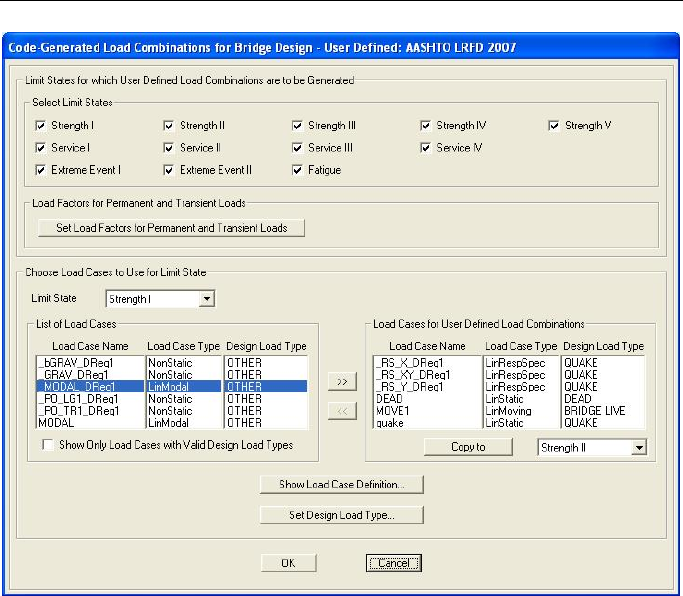Viewport: 683px width, 596px height.
Task: Add selected load case with >> button
Action: pyautogui.click(x=342, y=382)
